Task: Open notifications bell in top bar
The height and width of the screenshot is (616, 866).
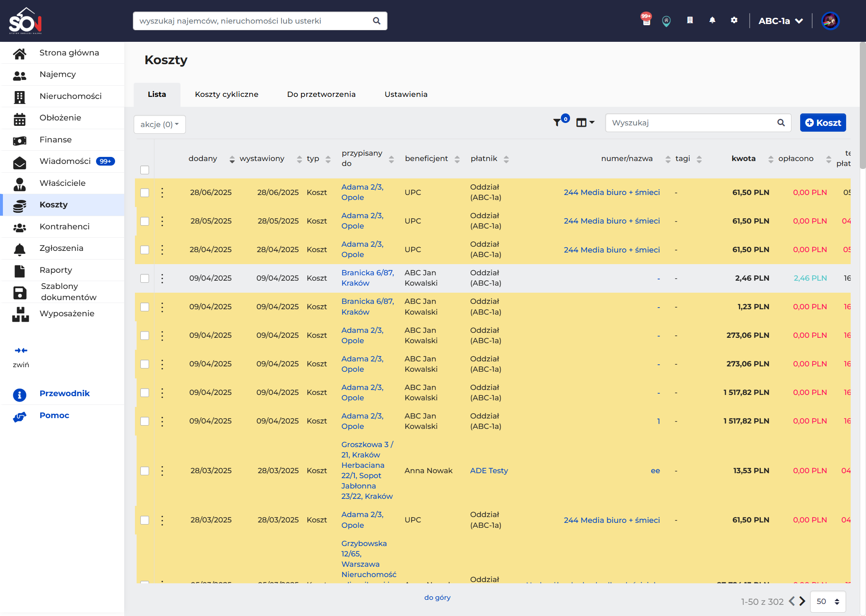Action: tap(712, 20)
